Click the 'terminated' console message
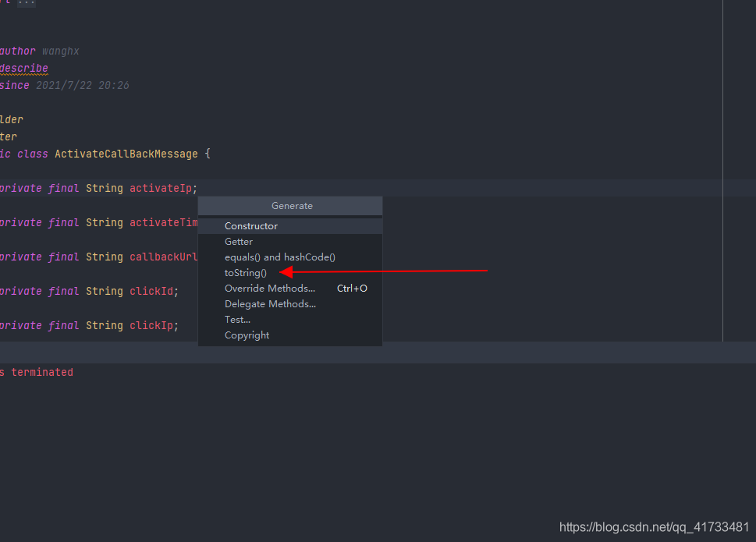 click(42, 372)
